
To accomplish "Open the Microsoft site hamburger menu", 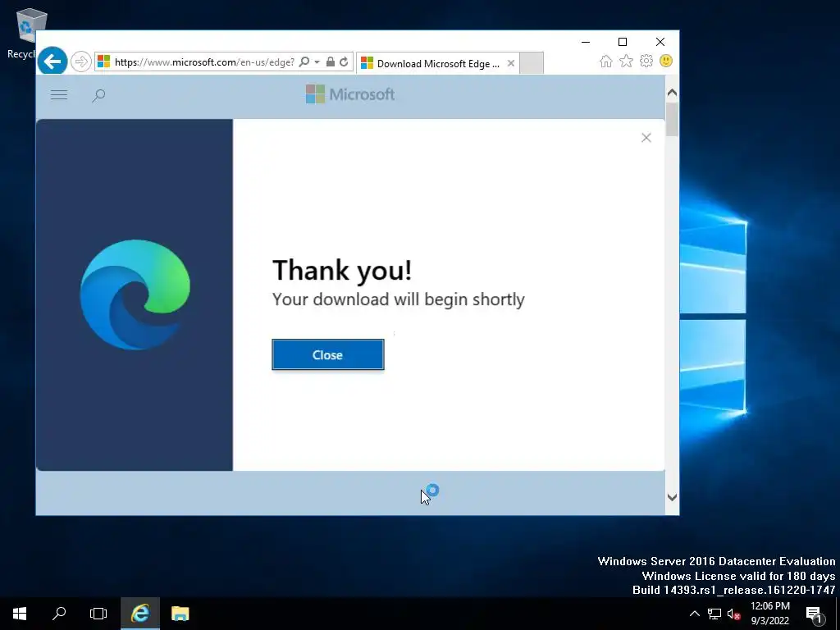I will pyautogui.click(x=59, y=95).
